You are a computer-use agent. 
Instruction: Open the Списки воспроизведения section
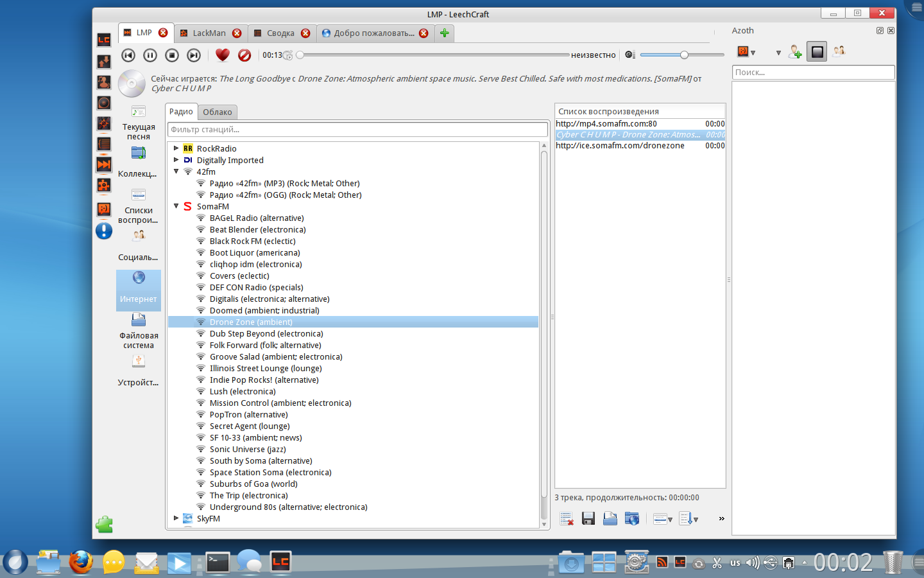click(x=139, y=206)
